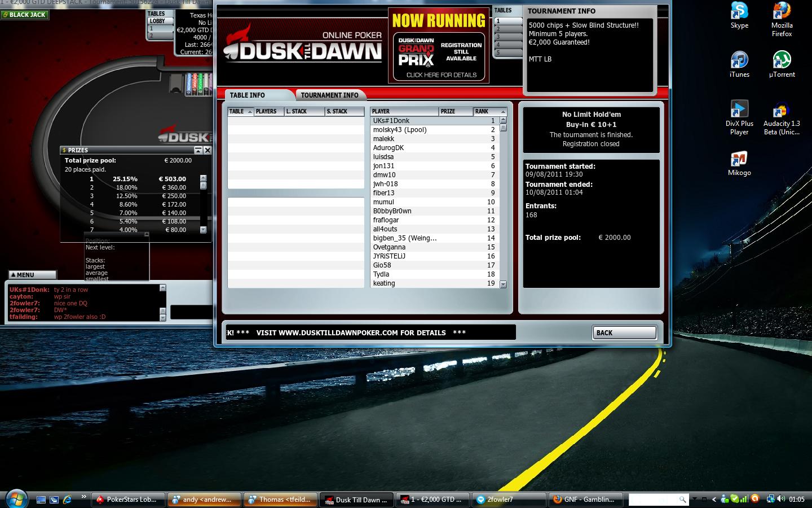Launch Internet Explorer from quick launch

coord(68,500)
